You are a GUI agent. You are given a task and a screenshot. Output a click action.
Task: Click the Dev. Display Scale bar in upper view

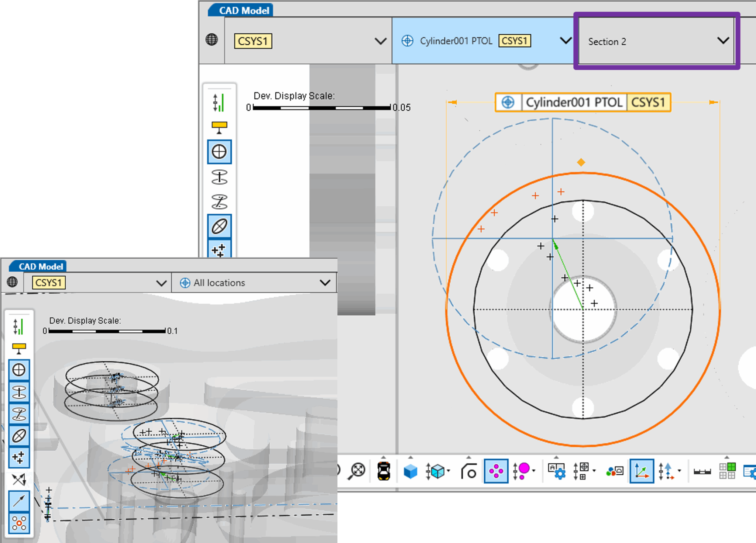[x=322, y=108]
